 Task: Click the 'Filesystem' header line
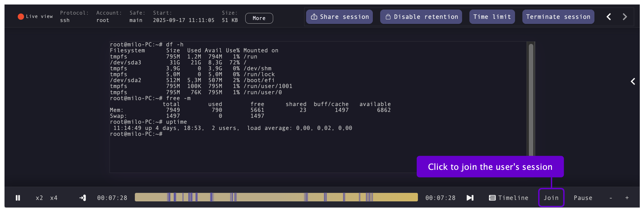(x=194, y=51)
